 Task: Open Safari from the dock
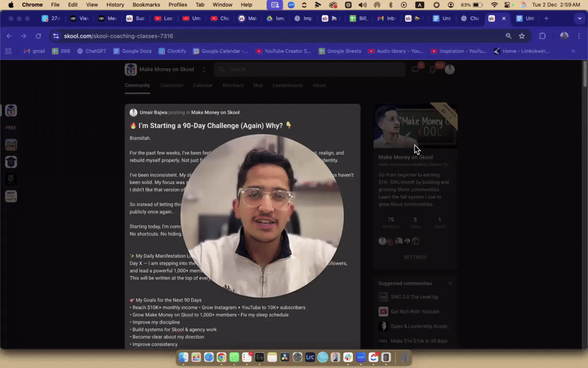[209, 358]
